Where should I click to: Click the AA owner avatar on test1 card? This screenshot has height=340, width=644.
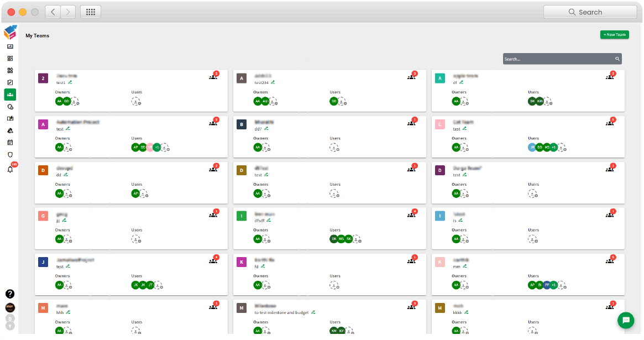[x=59, y=101]
